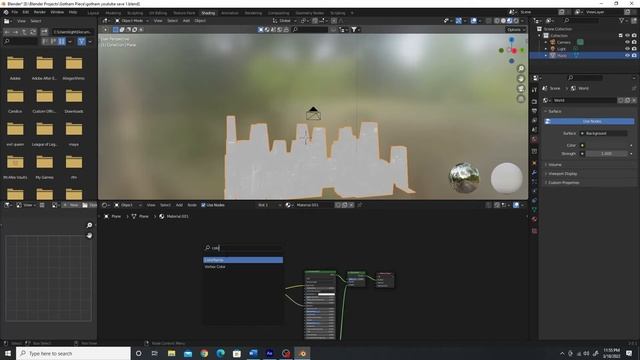Open the Surface Background shader selector
The height and width of the screenshot is (360, 640).
pos(604,133)
